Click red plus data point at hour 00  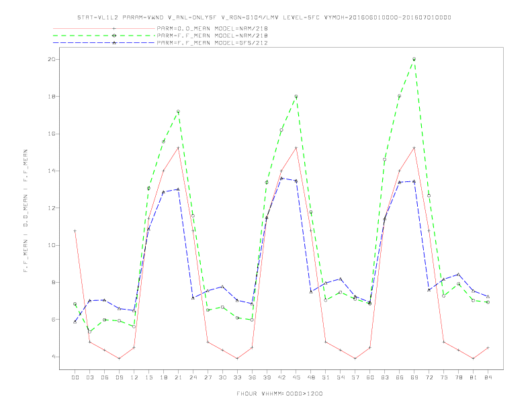pyautogui.click(x=75, y=231)
